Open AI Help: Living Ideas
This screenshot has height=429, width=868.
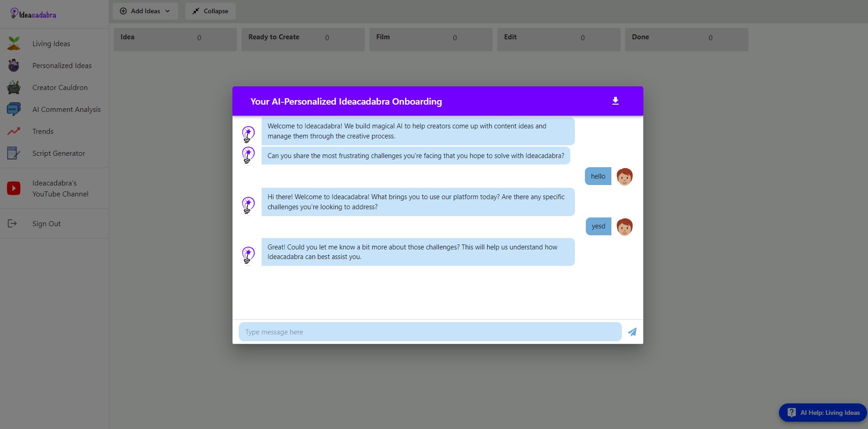click(823, 413)
